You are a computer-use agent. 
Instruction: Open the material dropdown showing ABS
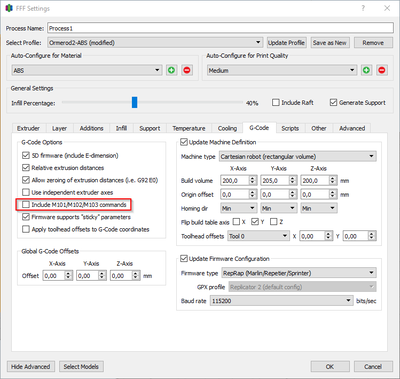coord(86,70)
